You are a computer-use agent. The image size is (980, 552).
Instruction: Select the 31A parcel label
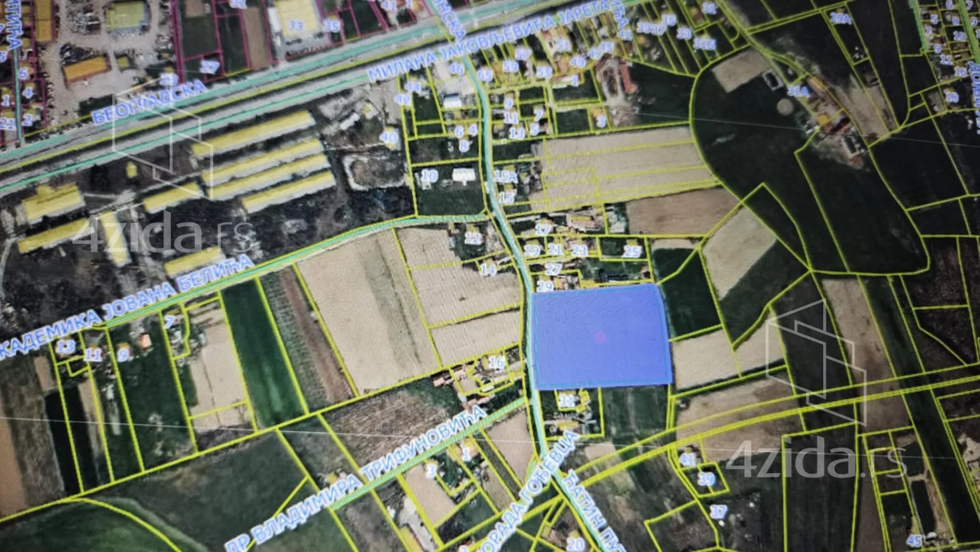coord(798,91)
